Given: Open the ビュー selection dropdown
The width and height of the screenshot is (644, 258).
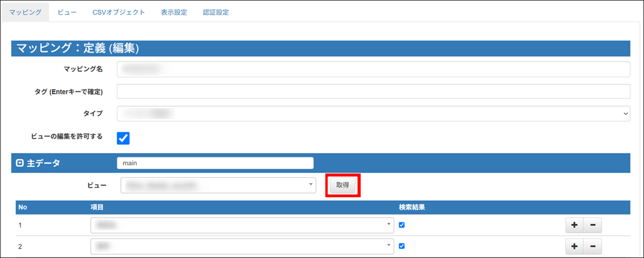Looking at the screenshot, I should [218, 185].
